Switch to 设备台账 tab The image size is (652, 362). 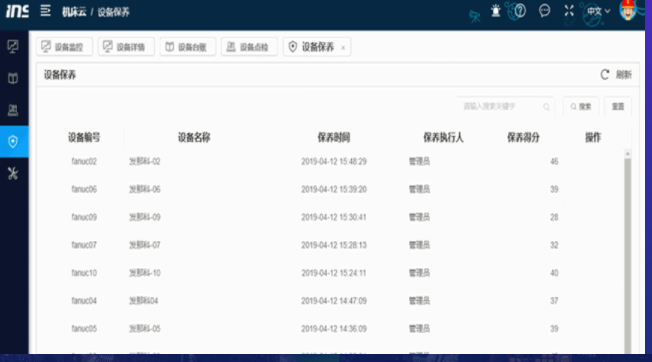[x=188, y=47]
